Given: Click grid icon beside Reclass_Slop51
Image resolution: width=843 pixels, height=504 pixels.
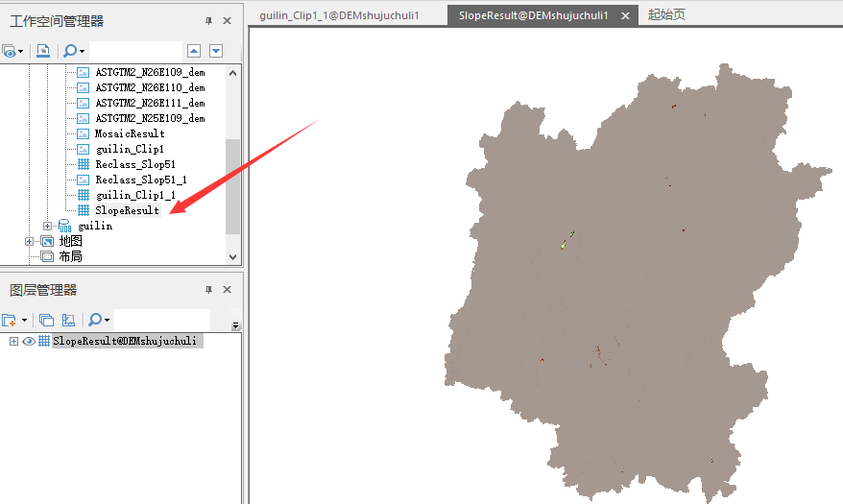Looking at the screenshot, I should tap(84, 164).
